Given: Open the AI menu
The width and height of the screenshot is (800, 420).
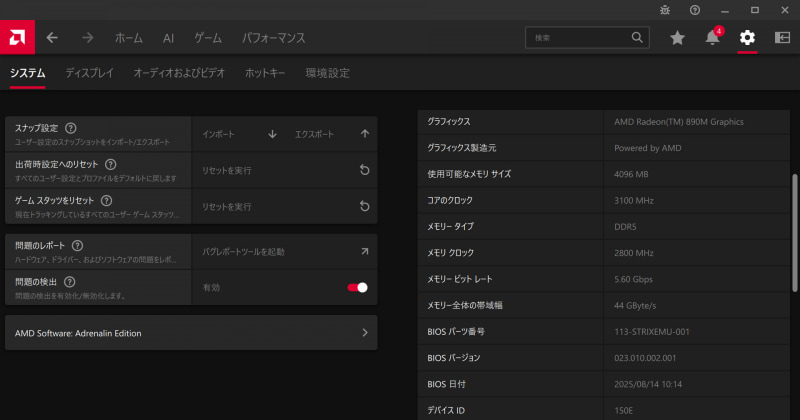Looking at the screenshot, I should point(168,38).
